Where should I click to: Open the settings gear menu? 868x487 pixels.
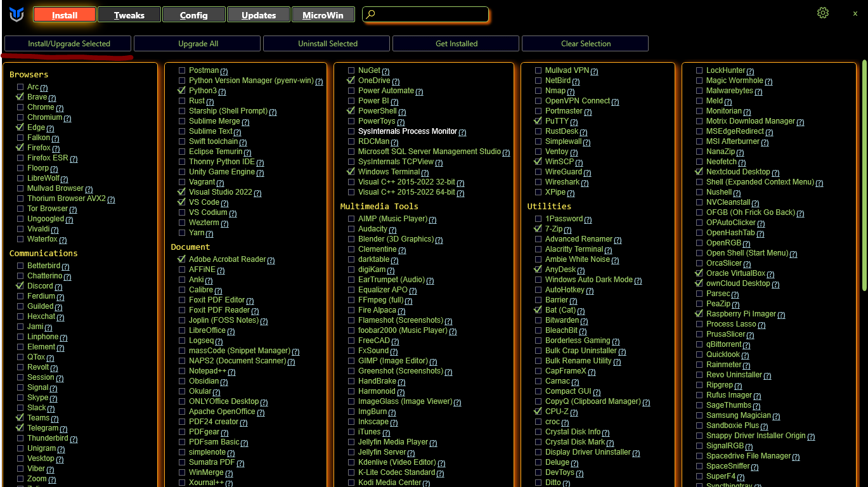822,13
